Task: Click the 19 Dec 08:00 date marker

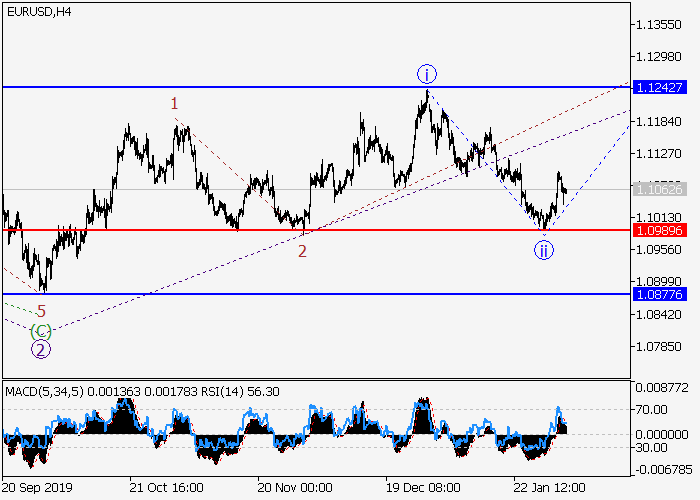Action: point(422,487)
